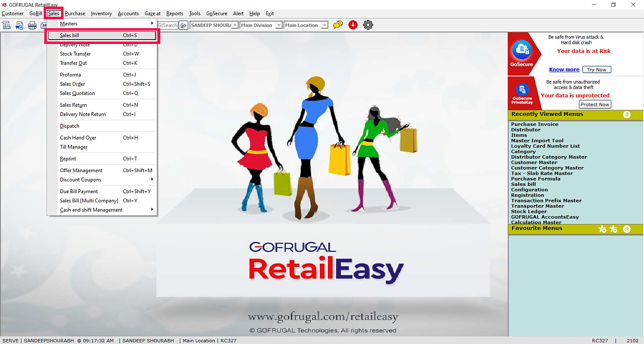Click the GoSecure cloud lock icon
644x344 pixels.
[x=522, y=50]
